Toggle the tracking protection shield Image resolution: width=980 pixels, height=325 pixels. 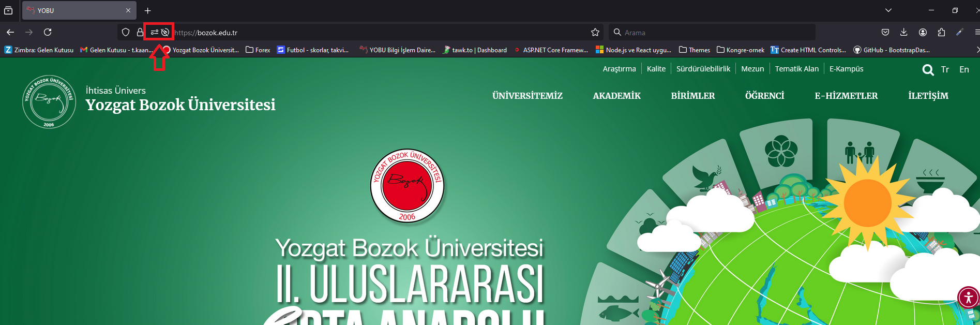125,32
